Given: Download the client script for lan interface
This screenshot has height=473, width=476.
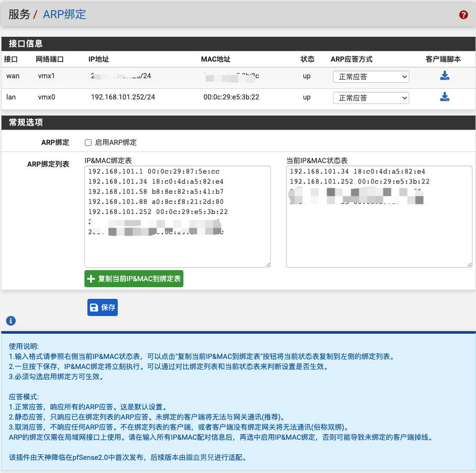Looking at the screenshot, I should [444, 97].
